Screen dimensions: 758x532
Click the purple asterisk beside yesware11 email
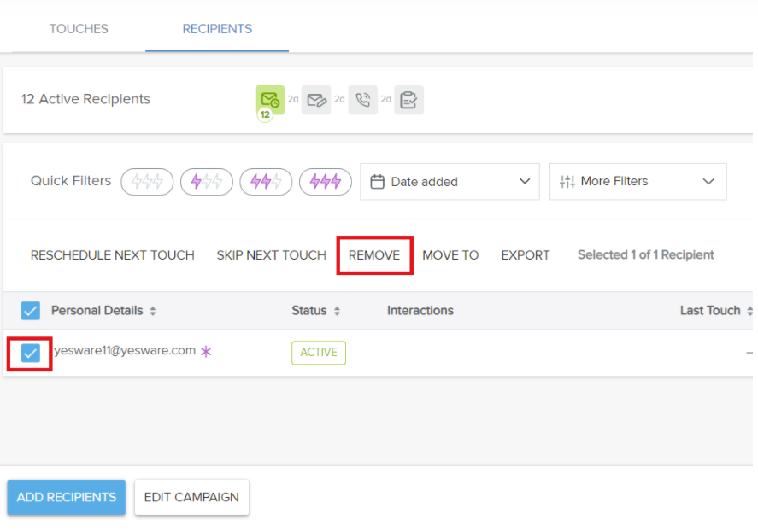coord(206,352)
